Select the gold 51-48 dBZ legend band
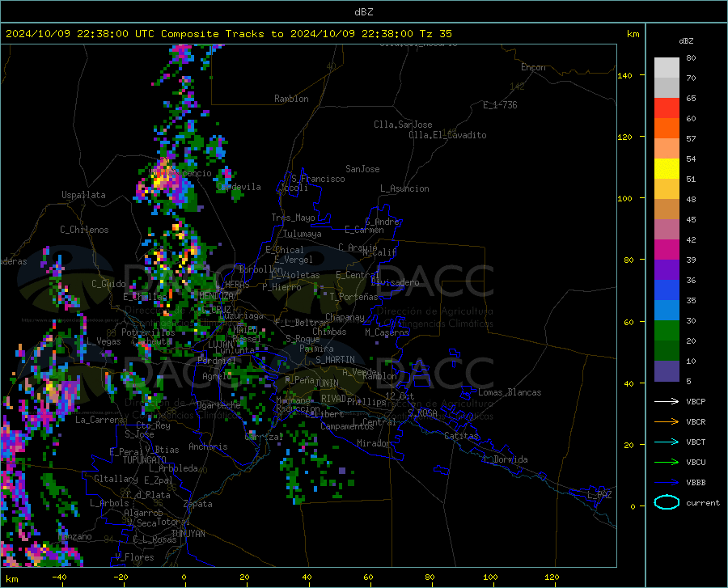 click(667, 189)
